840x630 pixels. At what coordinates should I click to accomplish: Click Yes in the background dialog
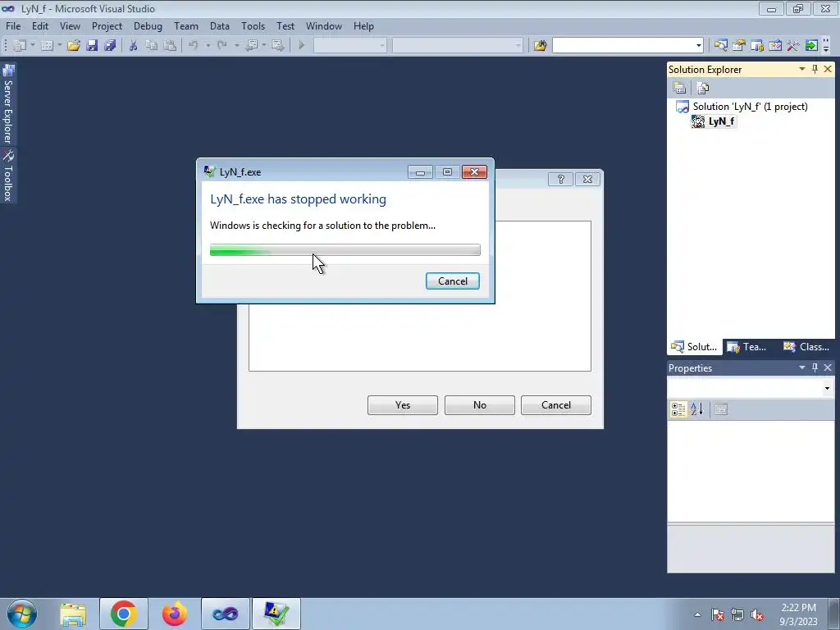click(x=402, y=405)
